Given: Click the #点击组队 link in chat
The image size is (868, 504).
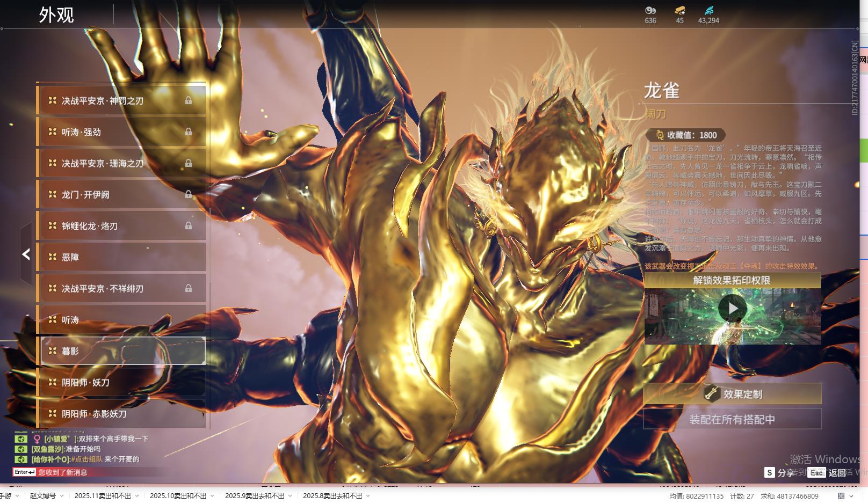Looking at the screenshot, I should [87, 459].
